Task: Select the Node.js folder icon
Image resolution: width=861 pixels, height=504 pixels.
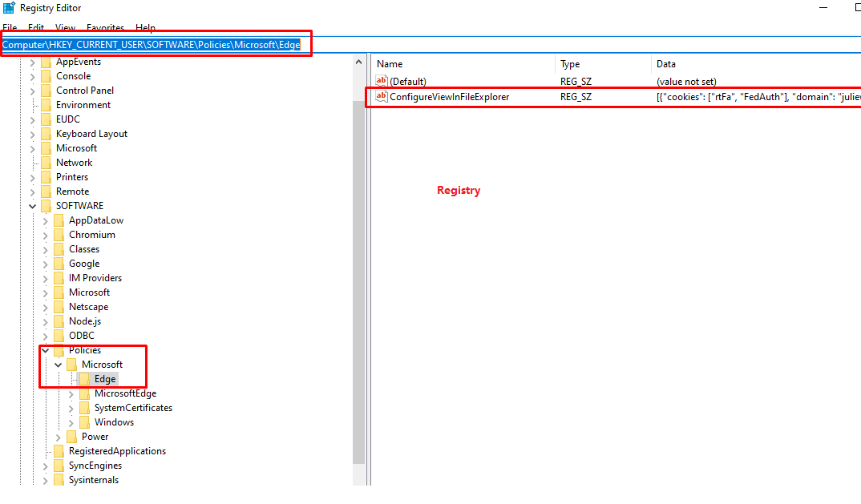Action: 59,321
